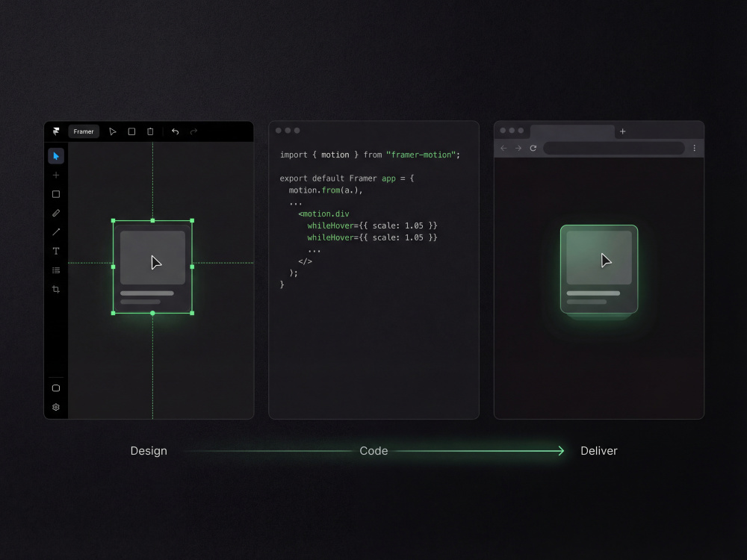Open a new browser tab with plus
Screen dimensions: 747x560
[x=623, y=131]
